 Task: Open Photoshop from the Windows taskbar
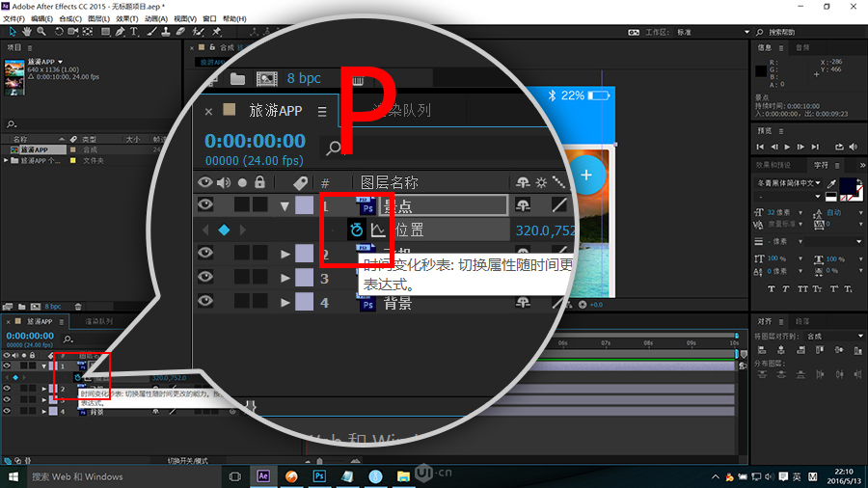pyautogui.click(x=318, y=476)
